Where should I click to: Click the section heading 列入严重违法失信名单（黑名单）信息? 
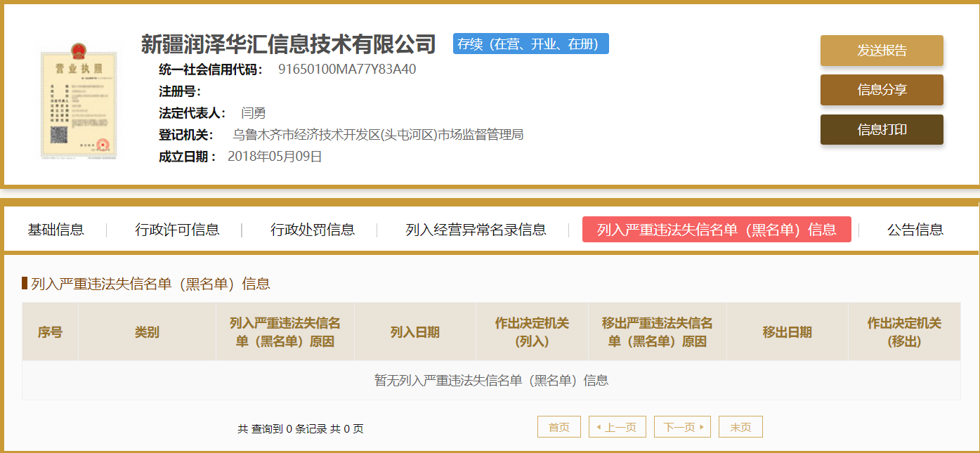click(150, 284)
